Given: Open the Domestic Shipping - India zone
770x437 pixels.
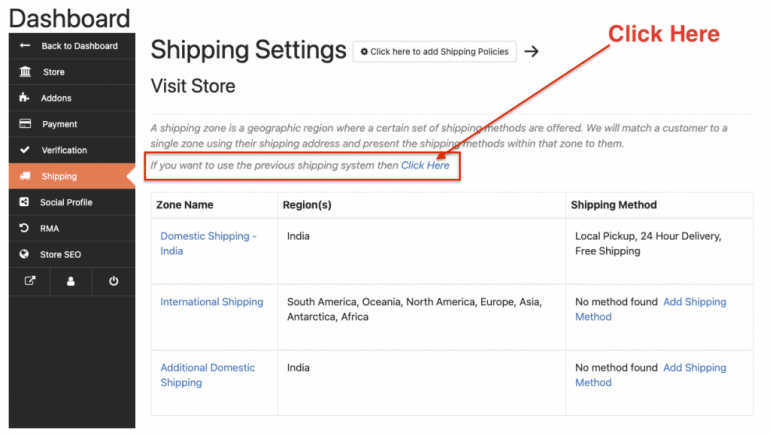Looking at the screenshot, I should (208, 243).
